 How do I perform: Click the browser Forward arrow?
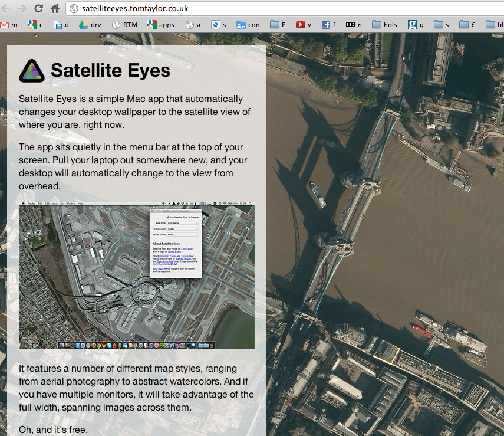[x=22, y=9]
